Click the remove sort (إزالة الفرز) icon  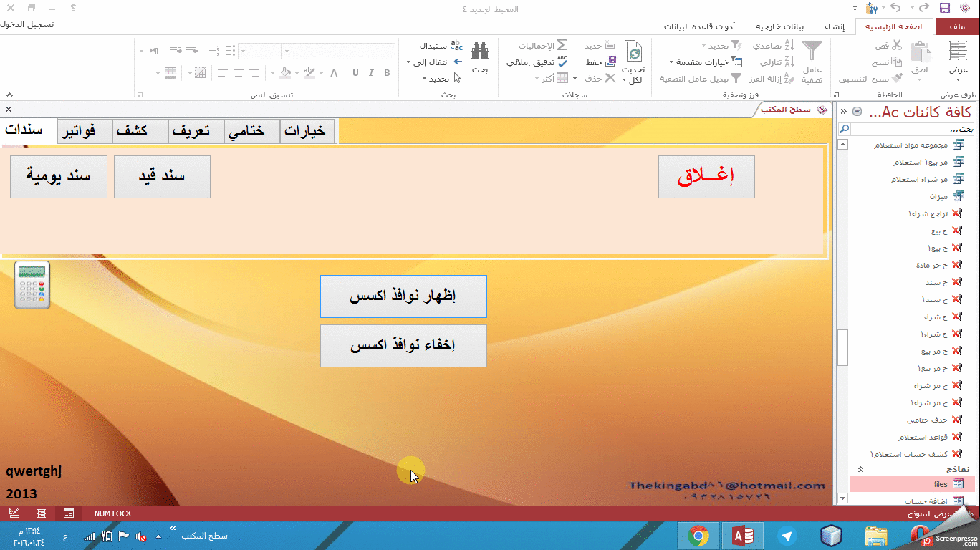[789, 79]
